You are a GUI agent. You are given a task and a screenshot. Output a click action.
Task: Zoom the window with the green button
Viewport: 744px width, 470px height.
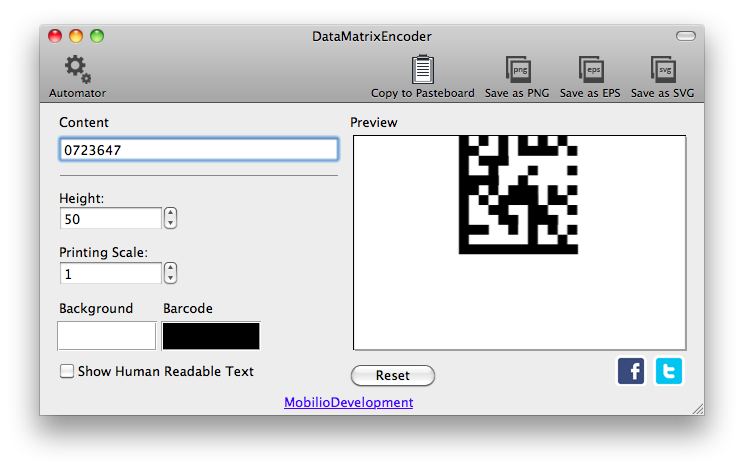(97, 36)
